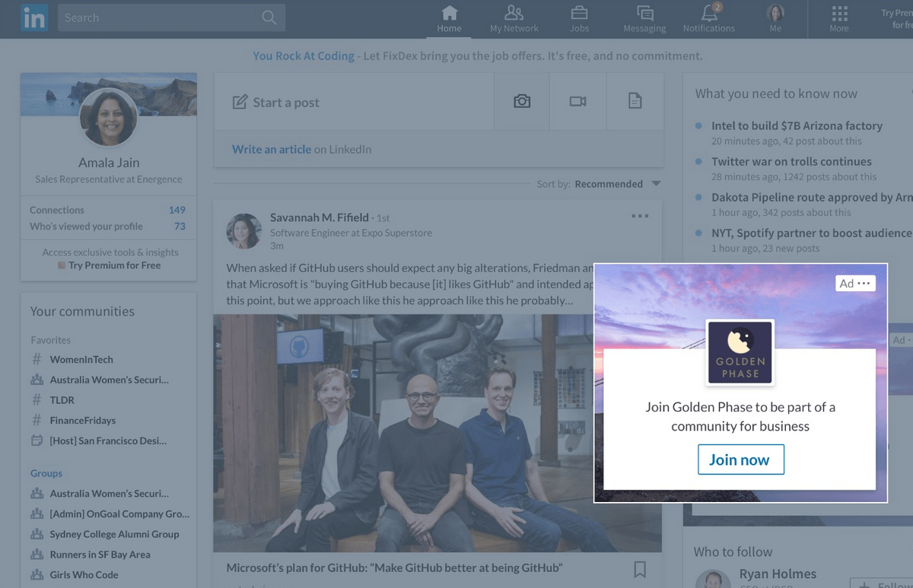Click the document upload icon

635,101
